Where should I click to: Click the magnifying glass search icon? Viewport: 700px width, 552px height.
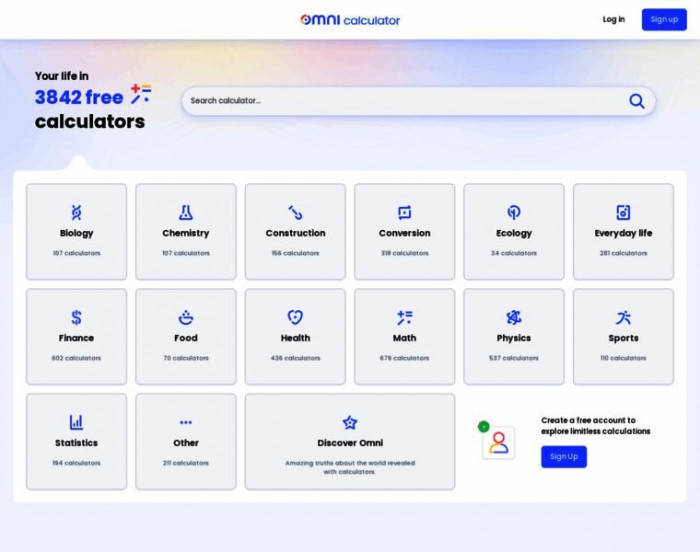[x=637, y=101]
